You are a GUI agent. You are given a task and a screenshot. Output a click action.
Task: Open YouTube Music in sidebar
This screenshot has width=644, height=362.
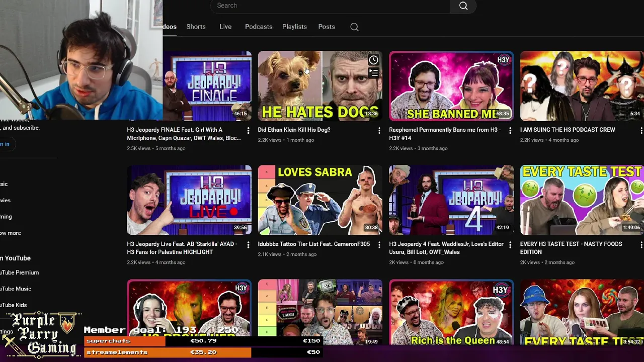point(16,289)
